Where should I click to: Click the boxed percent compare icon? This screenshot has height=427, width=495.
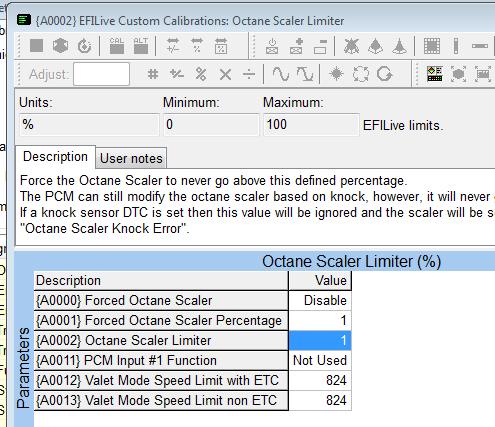coord(221,46)
